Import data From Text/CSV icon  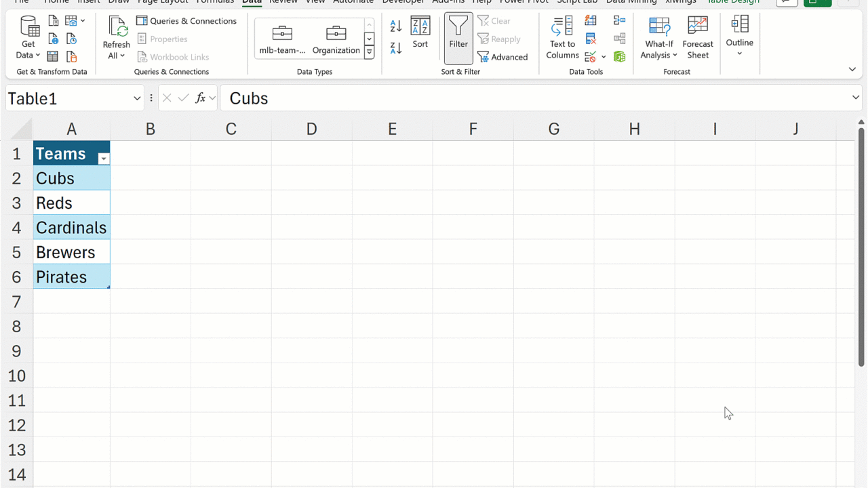(x=53, y=22)
